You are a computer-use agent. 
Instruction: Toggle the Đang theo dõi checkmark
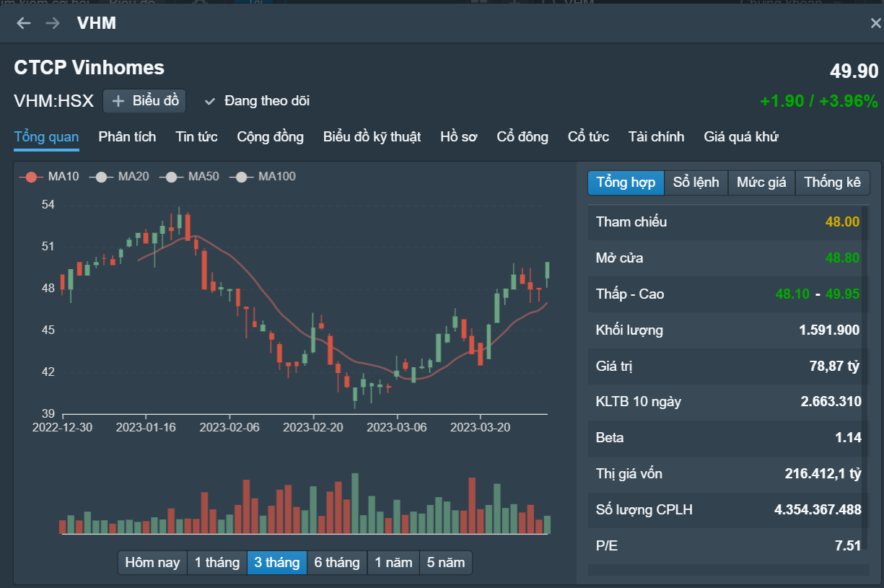210,101
